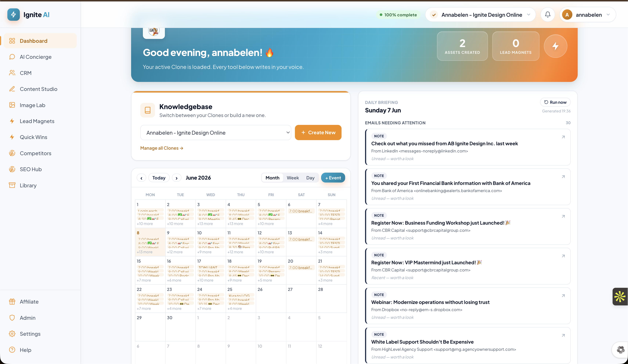Open Admin shield icon

[12, 318]
